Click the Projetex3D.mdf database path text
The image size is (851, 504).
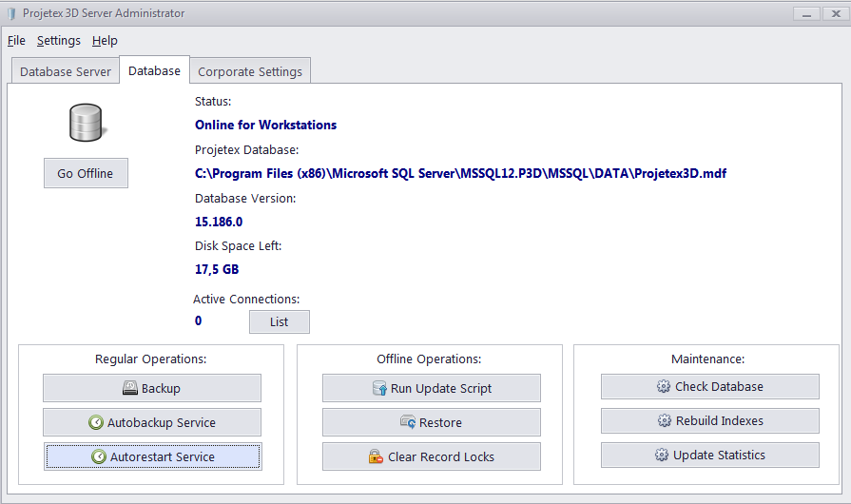460,174
